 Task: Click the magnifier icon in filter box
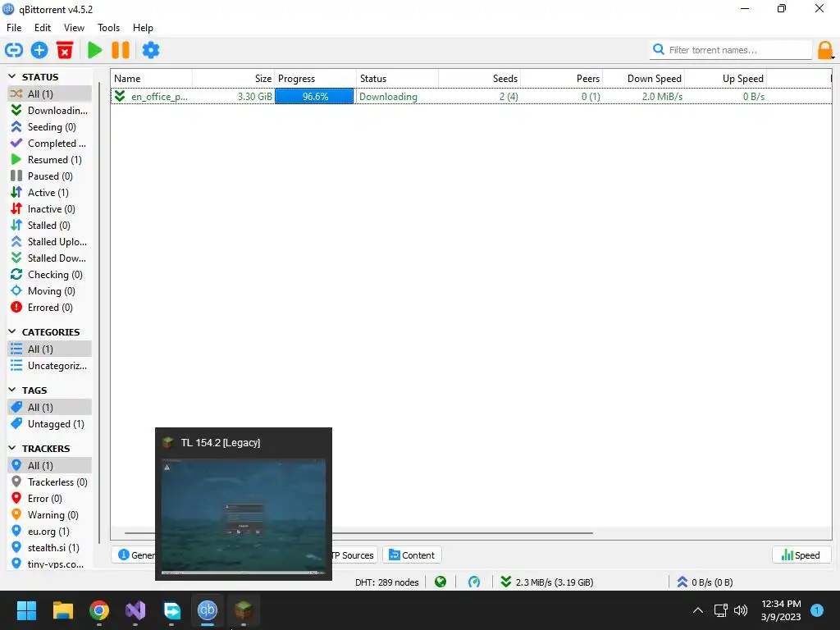pyautogui.click(x=659, y=50)
